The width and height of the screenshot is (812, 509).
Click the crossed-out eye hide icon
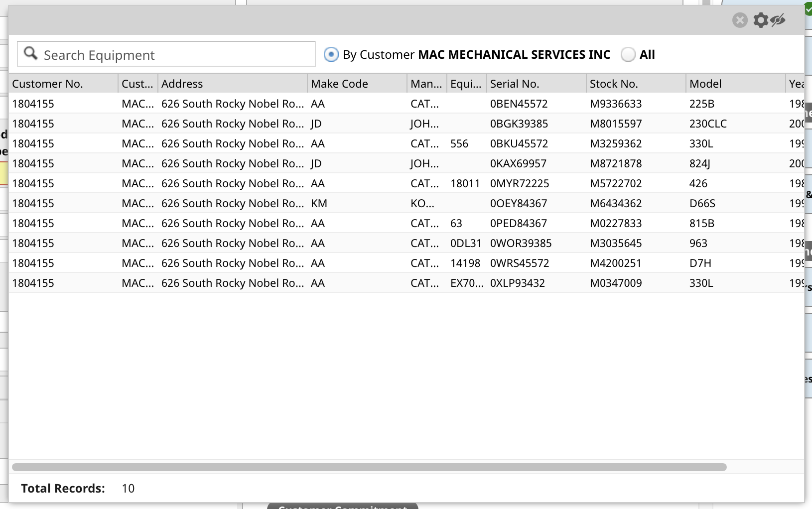[x=778, y=20]
